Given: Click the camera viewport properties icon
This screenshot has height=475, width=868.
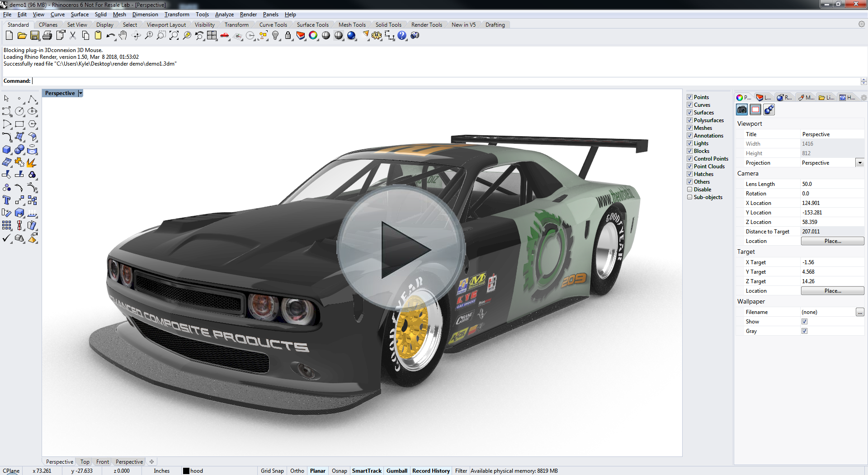Looking at the screenshot, I should click(742, 109).
